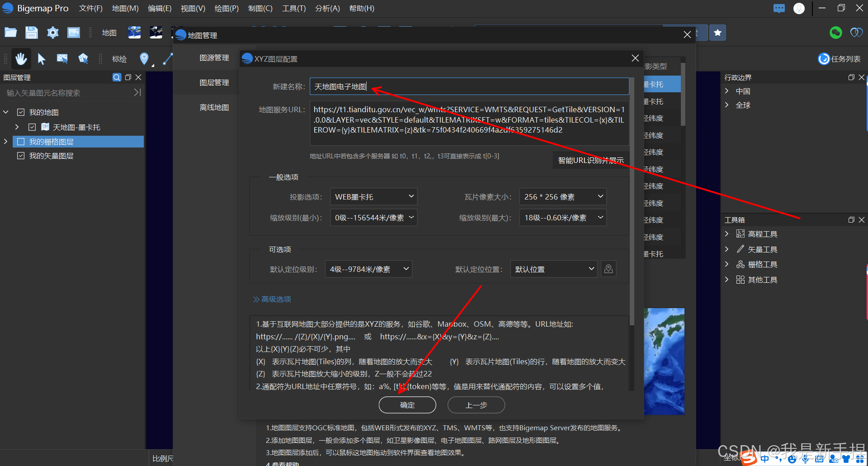The height and width of the screenshot is (466, 868).
Task: Choose the polygon selection tool
Action: pos(83,59)
